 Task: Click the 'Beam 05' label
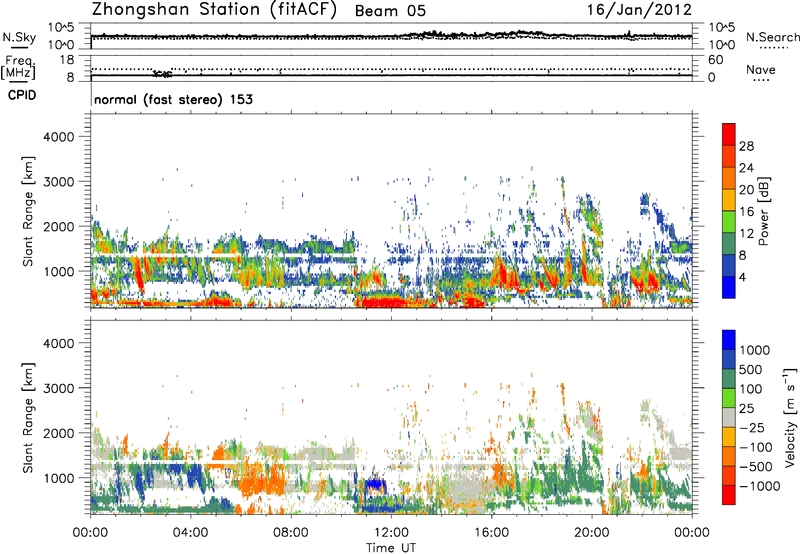[x=390, y=11]
